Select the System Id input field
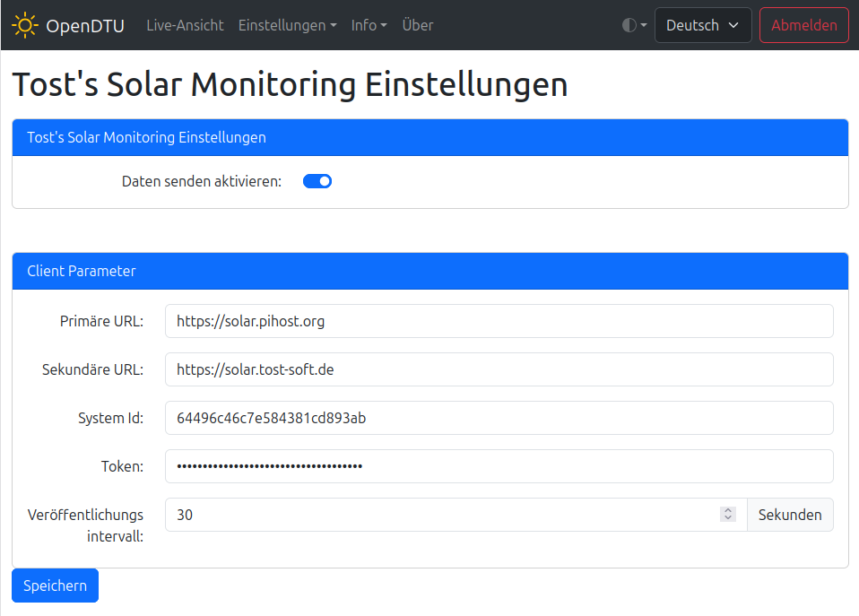The image size is (859, 616). [x=499, y=418]
